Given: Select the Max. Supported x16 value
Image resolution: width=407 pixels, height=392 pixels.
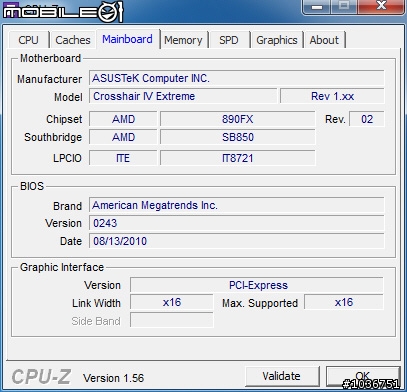Looking at the screenshot, I should [x=344, y=302].
